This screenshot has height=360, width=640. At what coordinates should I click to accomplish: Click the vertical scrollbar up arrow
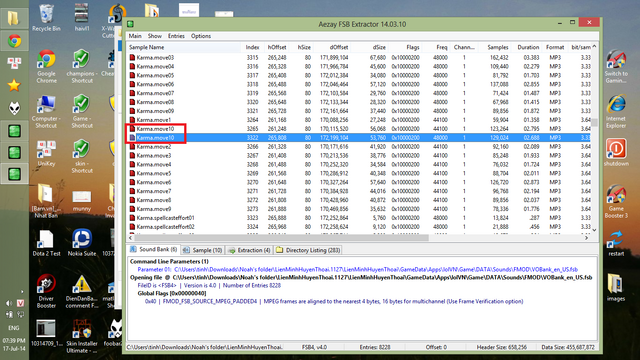pos(594,47)
